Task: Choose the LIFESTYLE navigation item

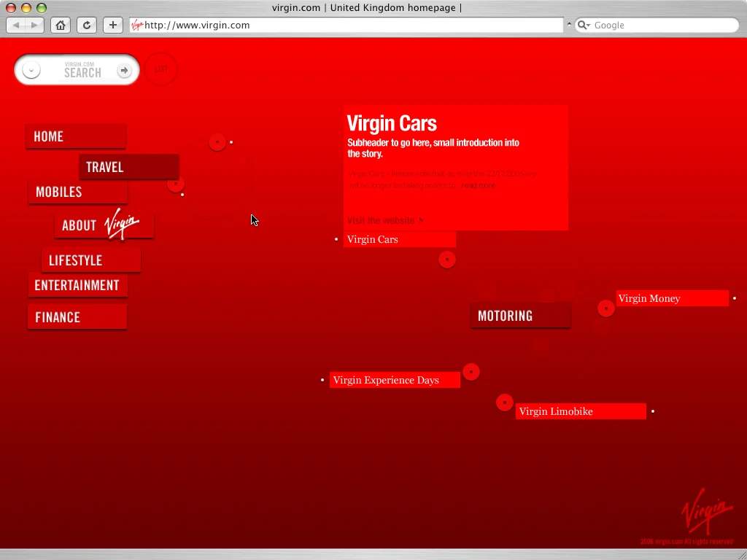Action: click(x=91, y=260)
